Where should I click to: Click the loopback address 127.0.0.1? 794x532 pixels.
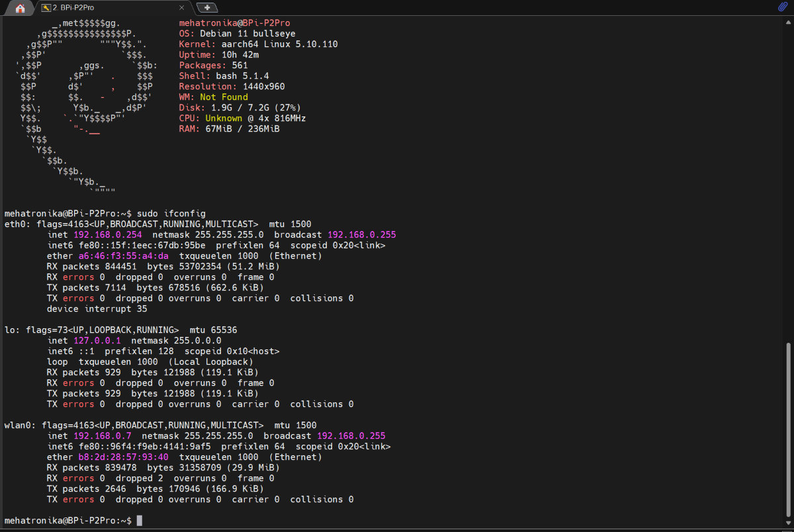pyautogui.click(x=97, y=341)
